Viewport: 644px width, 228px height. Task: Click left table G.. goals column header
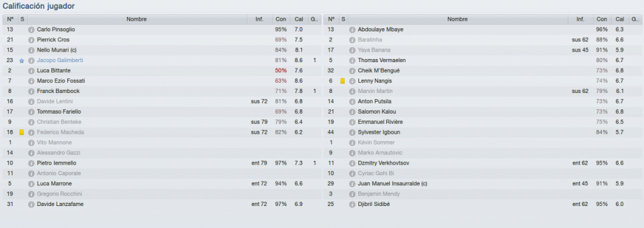[x=314, y=19]
